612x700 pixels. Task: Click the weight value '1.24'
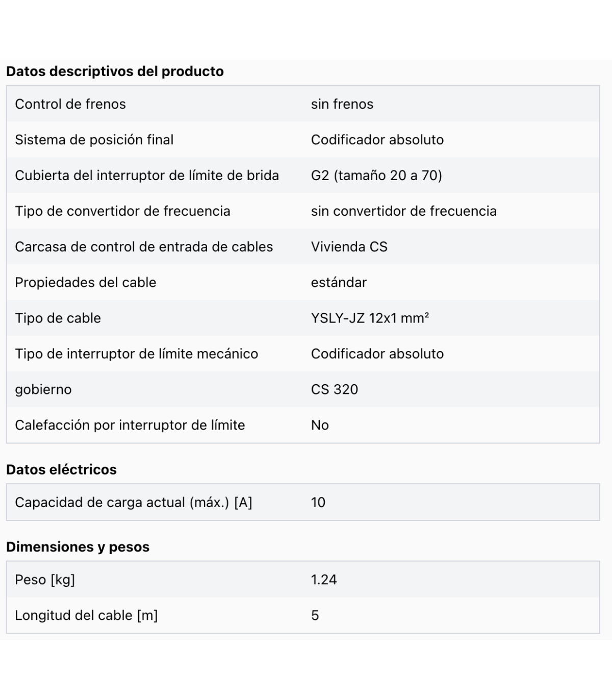click(x=324, y=580)
